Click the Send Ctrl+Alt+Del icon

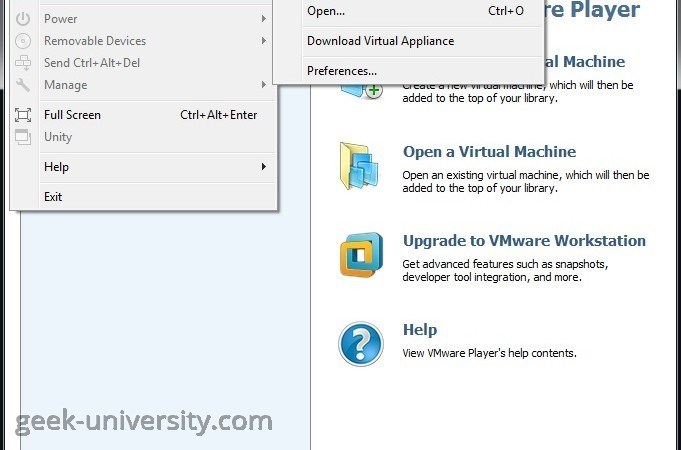pyautogui.click(x=23, y=63)
